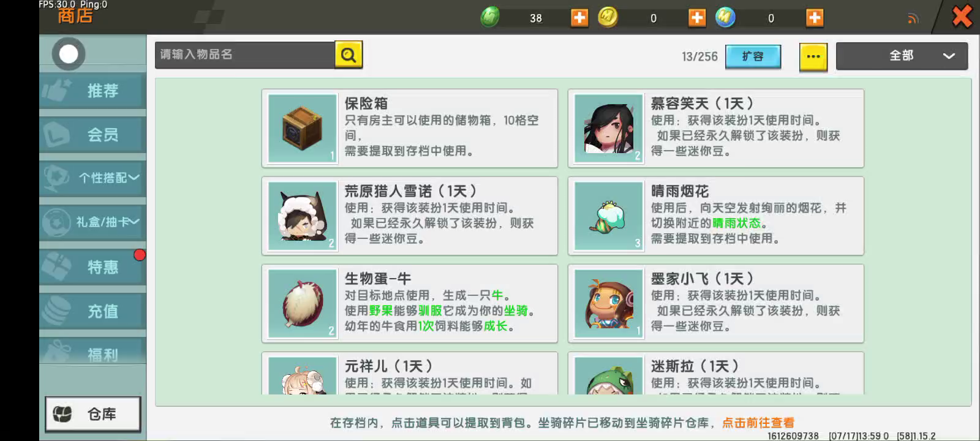980x441 pixels.
Task: Open the 特惠 special offers tab
Action: click(x=93, y=267)
